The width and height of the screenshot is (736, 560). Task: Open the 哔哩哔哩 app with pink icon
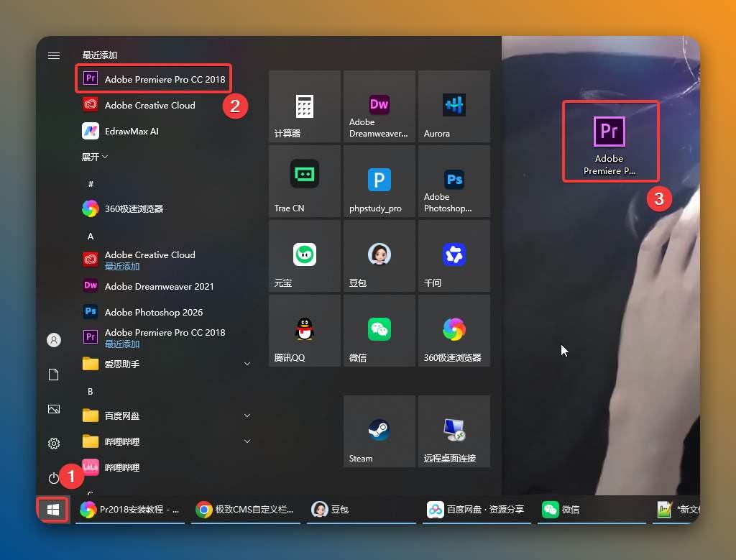pyautogui.click(x=111, y=467)
